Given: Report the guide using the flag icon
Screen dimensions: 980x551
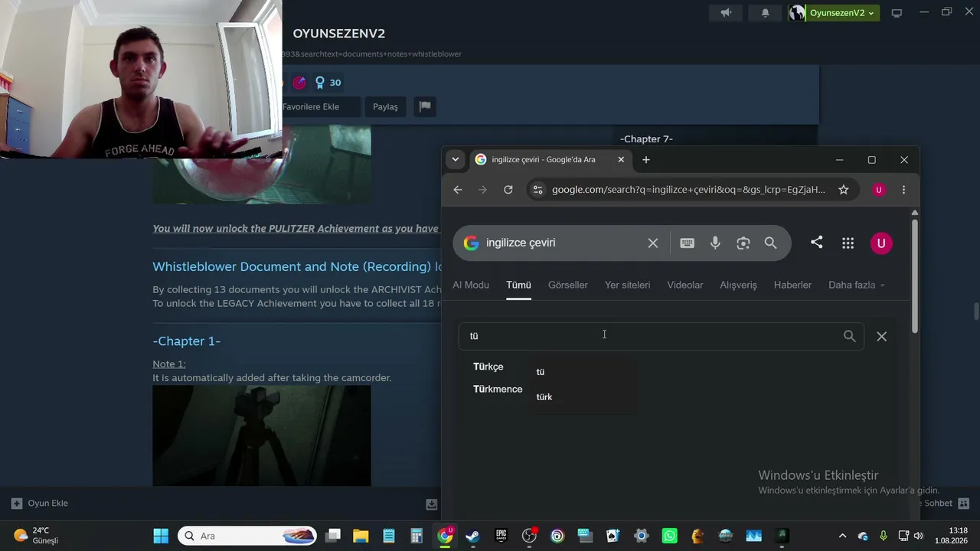Looking at the screenshot, I should coord(425,106).
